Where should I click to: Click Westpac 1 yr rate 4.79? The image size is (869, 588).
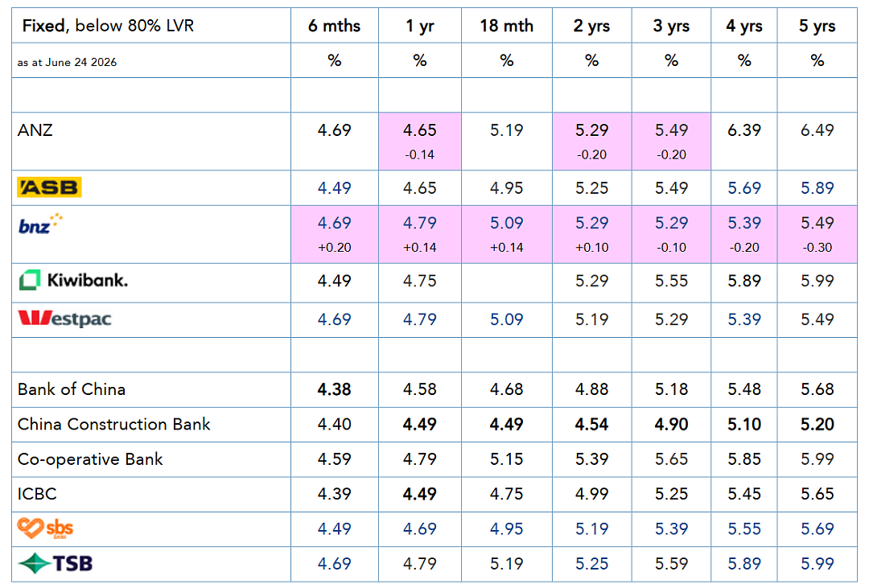[x=419, y=319]
